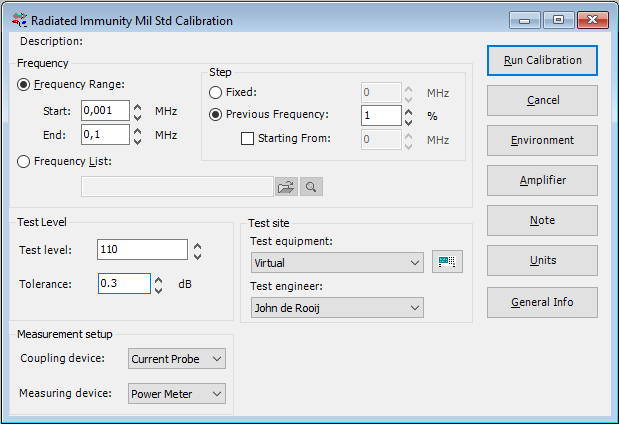Viewport: 619px width, 424px height.
Task: Enable the Starting From checkbox
Action: 248,139
